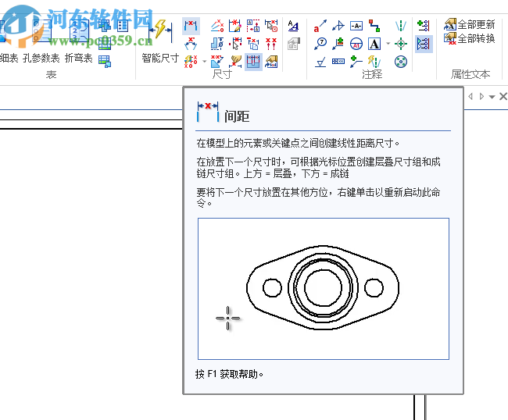
Task: Click the copy dimension attributes icon
Action: (253, 44)
